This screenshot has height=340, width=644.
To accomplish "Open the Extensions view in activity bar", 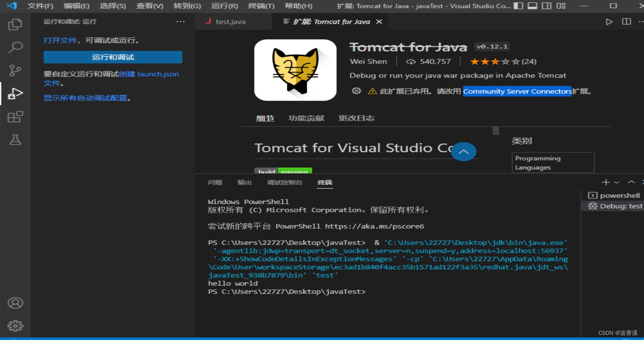I will (15, 117).
